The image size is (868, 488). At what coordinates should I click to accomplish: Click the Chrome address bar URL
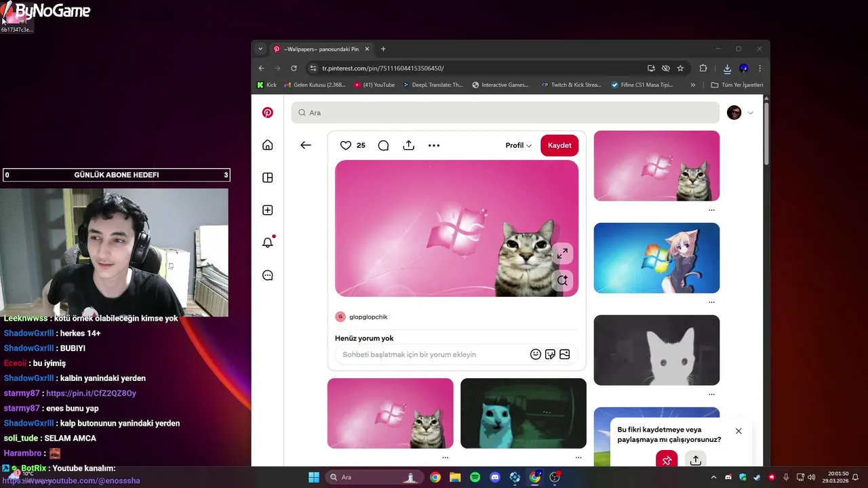pyautogui.click(x=383, y=68)
